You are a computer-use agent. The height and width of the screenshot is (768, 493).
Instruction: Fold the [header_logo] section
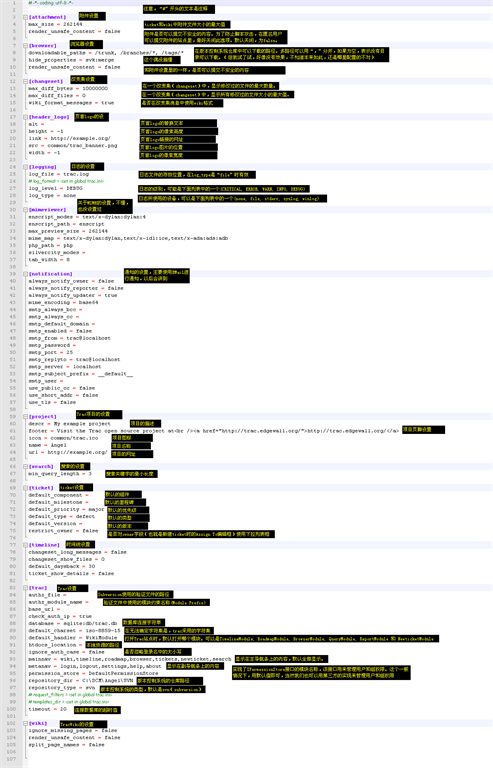tap(25, 117)
